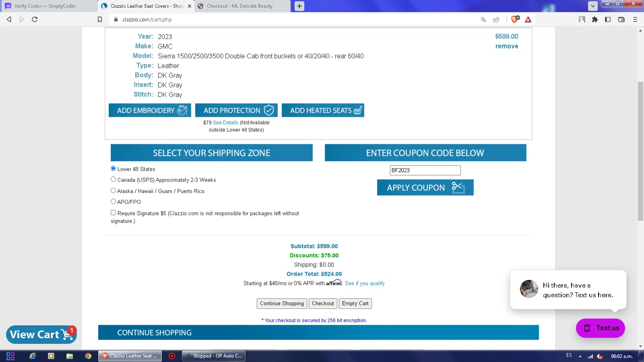Click the share page icon in the address bar
This screenshot has height=362, width=644.
[x=496, y=19]
